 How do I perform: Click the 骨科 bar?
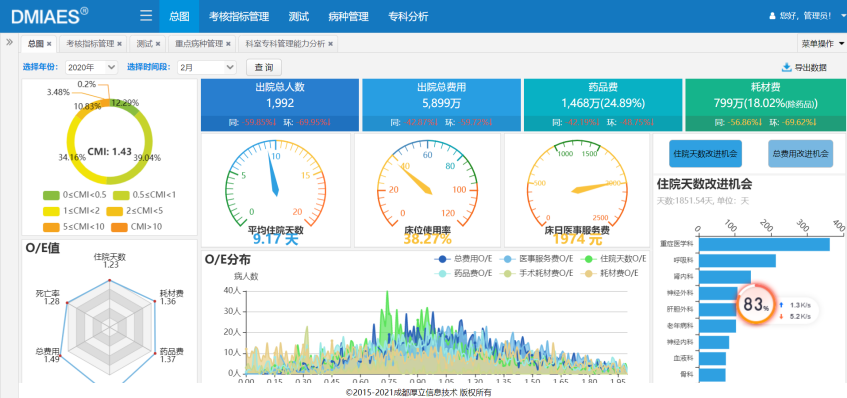pyautogui.click(x=712, y=375)
